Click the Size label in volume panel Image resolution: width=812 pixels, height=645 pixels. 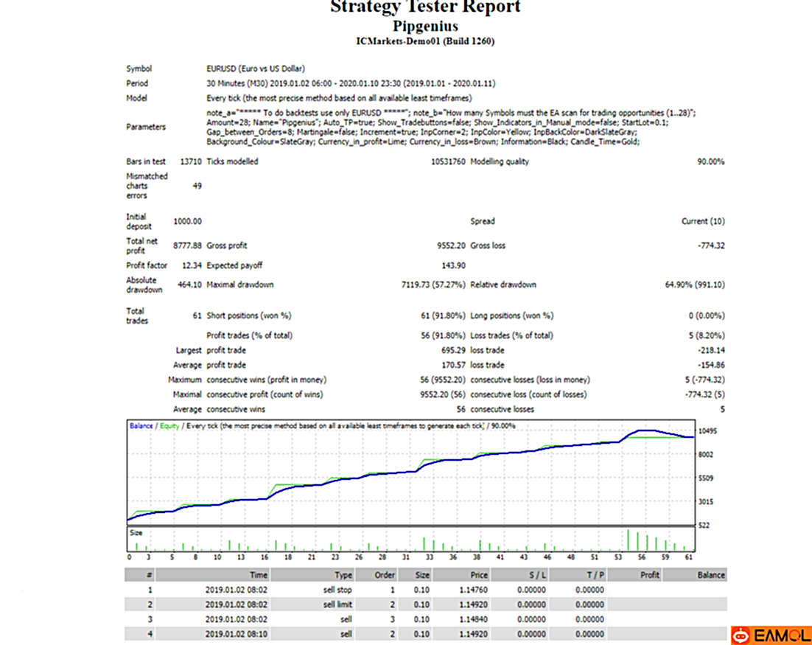[136, 532]
